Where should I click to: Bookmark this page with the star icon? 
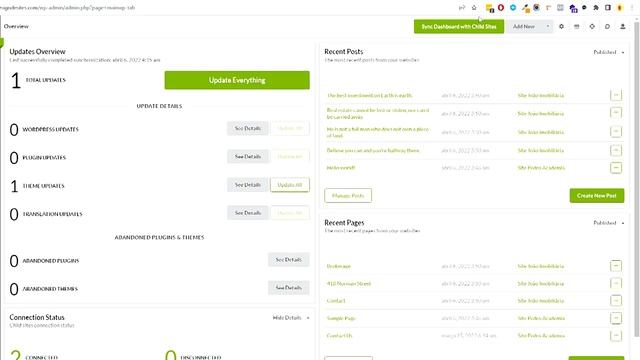click(474, 7)
